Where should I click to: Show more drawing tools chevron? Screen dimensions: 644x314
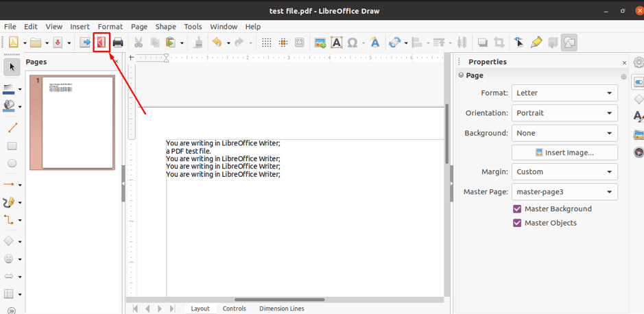point(12,311)
